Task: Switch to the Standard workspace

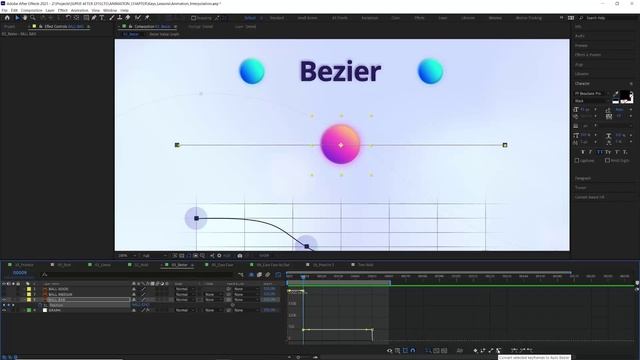Action: click(x=277, y=18)
